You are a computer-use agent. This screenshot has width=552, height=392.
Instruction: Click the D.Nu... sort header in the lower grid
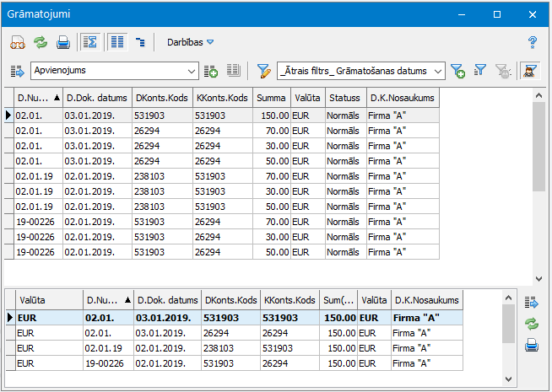coord(108,301)
